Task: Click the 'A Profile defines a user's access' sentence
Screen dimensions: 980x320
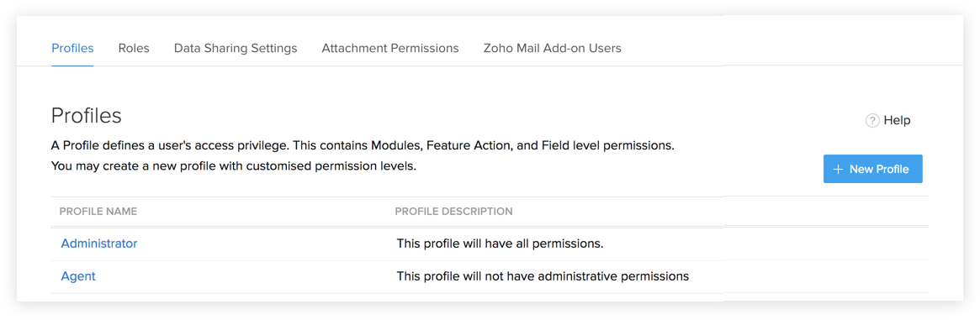Action: 363,147
